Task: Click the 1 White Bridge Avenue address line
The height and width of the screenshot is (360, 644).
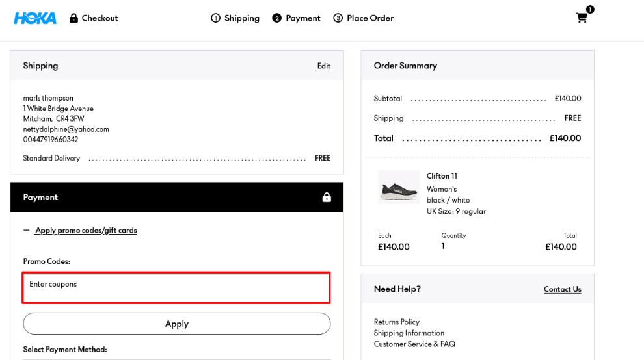Action: click(59, 109)
